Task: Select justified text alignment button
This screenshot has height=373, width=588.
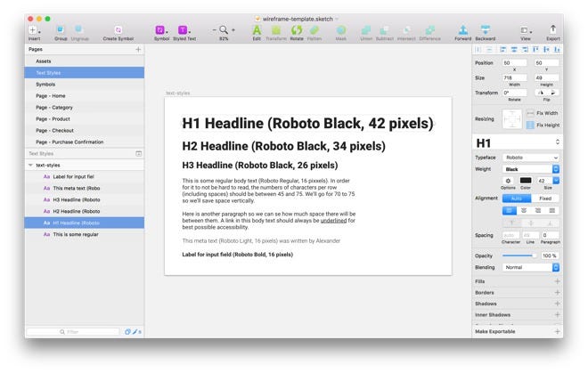Action: pos(552,211)
